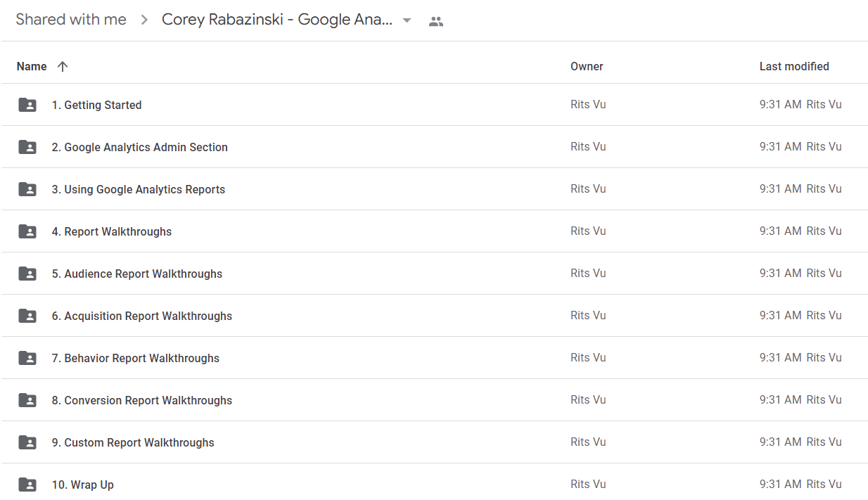The height and width of the screenshot is (500, 868).
Task: Select 8. Conversion Report Walkthroughs name
Action: point(142,400)
